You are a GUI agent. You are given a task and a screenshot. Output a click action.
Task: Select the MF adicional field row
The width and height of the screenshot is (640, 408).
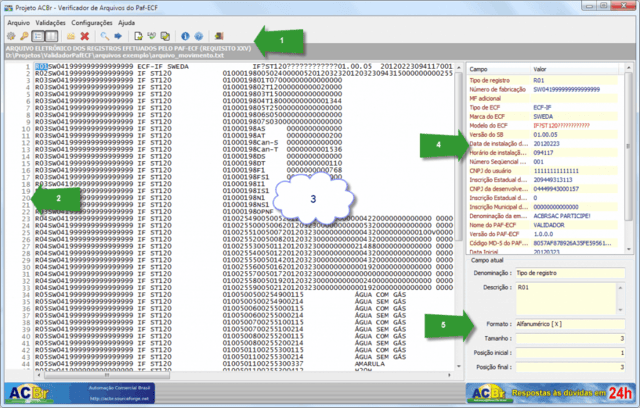click(543, 98)
